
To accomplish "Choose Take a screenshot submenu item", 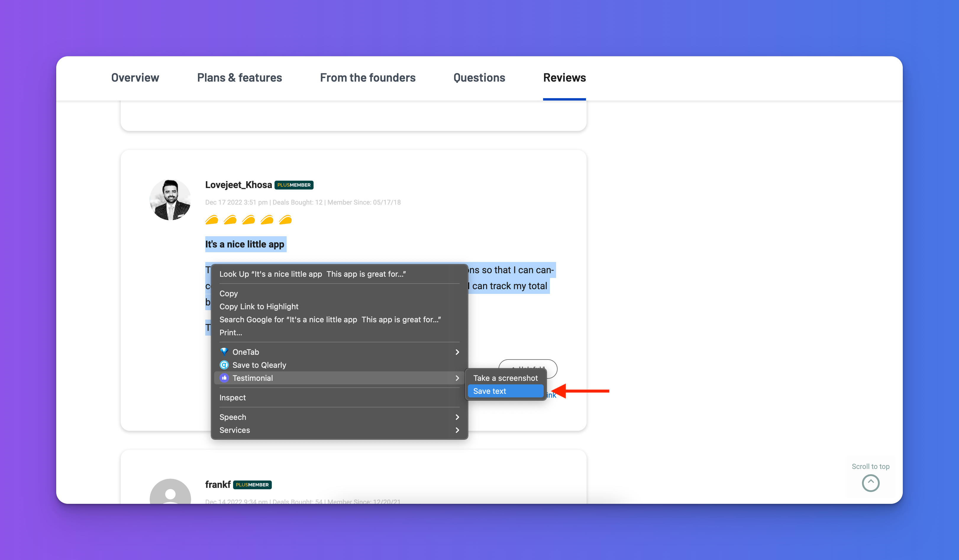I will click(x=505, y=378).
